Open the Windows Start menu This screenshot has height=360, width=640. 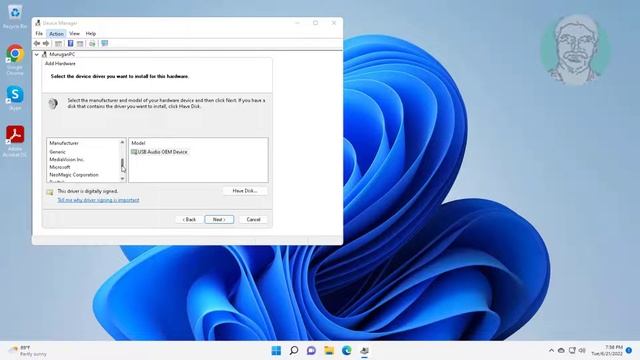pos(276,351)
